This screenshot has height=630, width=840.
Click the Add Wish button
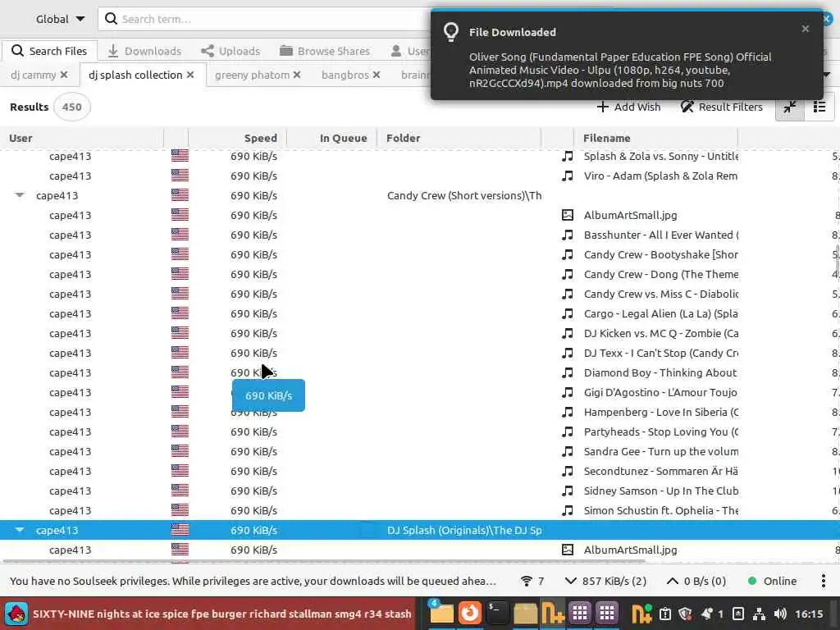[628, 107]
